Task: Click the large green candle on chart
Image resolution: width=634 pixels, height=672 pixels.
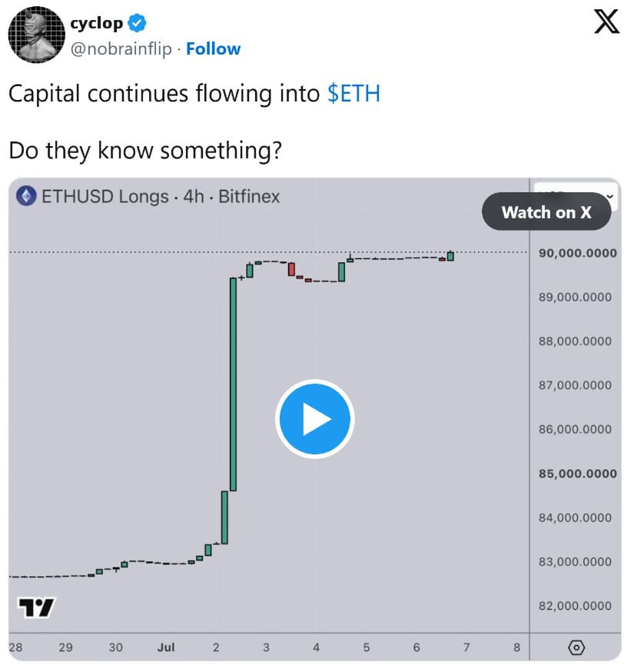Action: pyautogui.click(x=233, y=384)
